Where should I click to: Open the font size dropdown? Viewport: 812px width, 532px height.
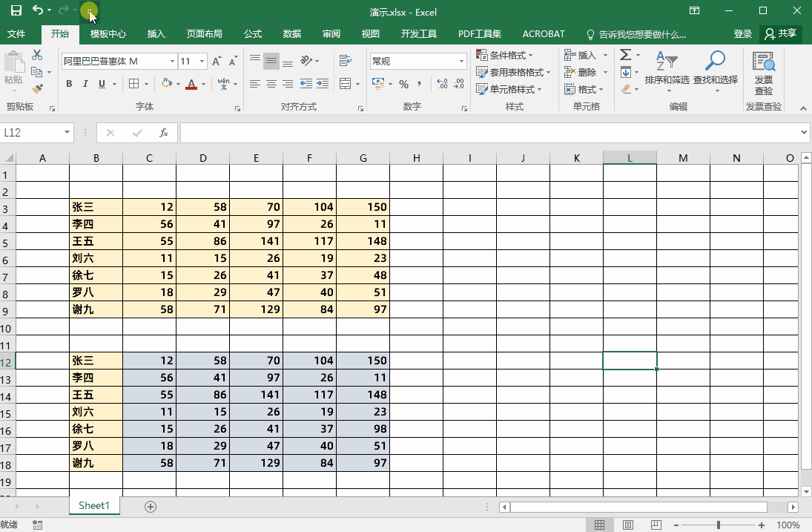[202, 61]
